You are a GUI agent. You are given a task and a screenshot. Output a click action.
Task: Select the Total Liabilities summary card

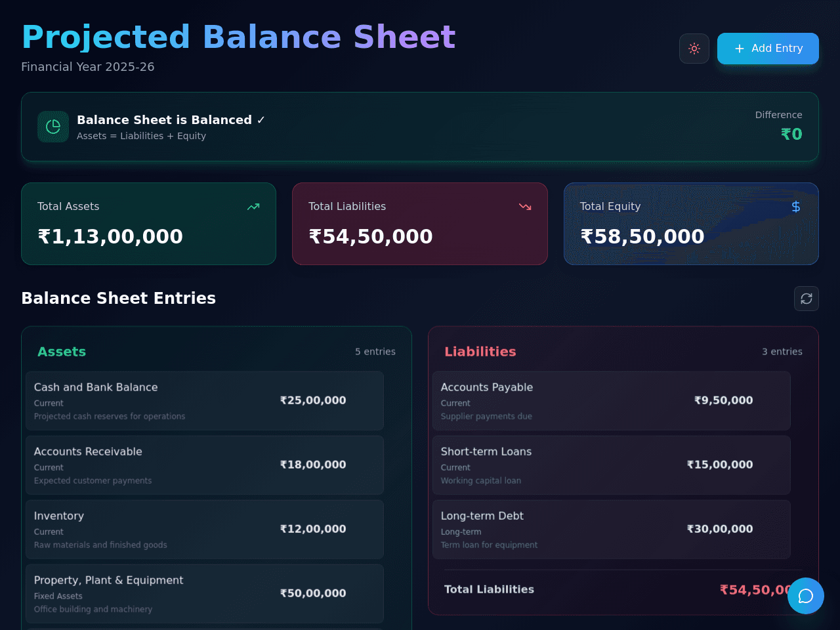click(420, 224)
